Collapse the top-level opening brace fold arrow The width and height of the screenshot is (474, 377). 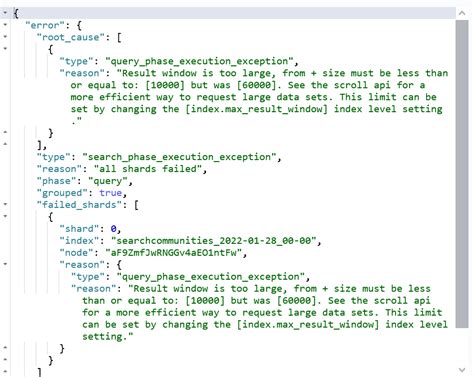pos(5,13)
